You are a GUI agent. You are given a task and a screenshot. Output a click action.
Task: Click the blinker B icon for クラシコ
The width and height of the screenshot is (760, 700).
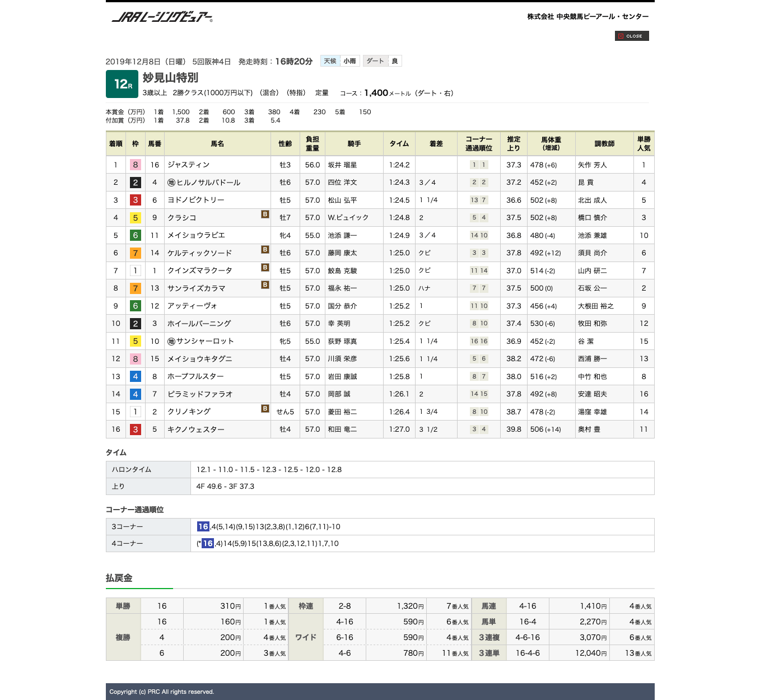point(265,214)
